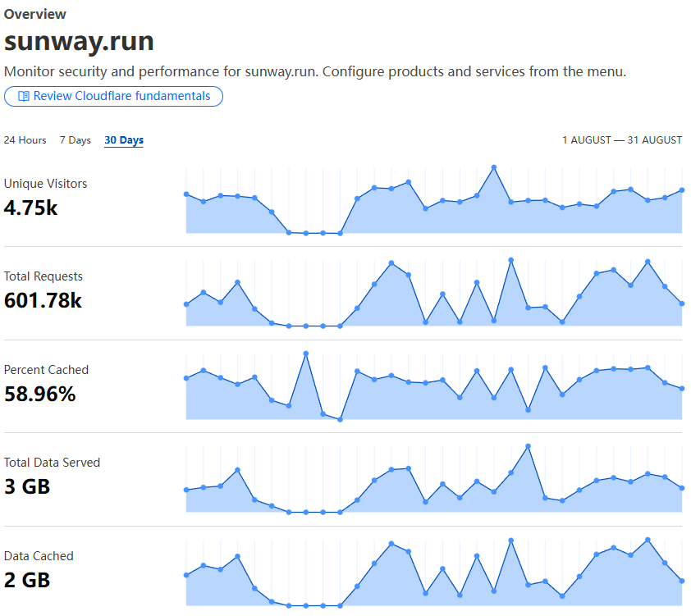691x616 pixels.
Task: Click the highest peak in Unique Visitors chart
Action: point(494,167)
